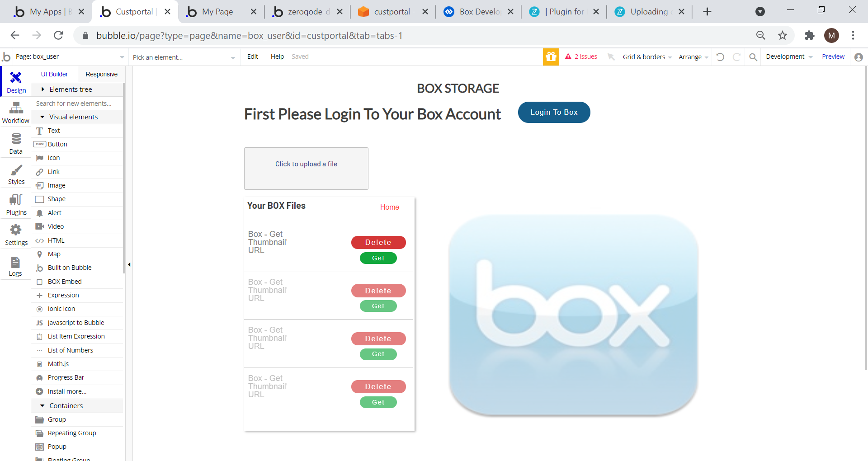
Task: Open Chrome three-dot menu
Action: coord(853,35)
